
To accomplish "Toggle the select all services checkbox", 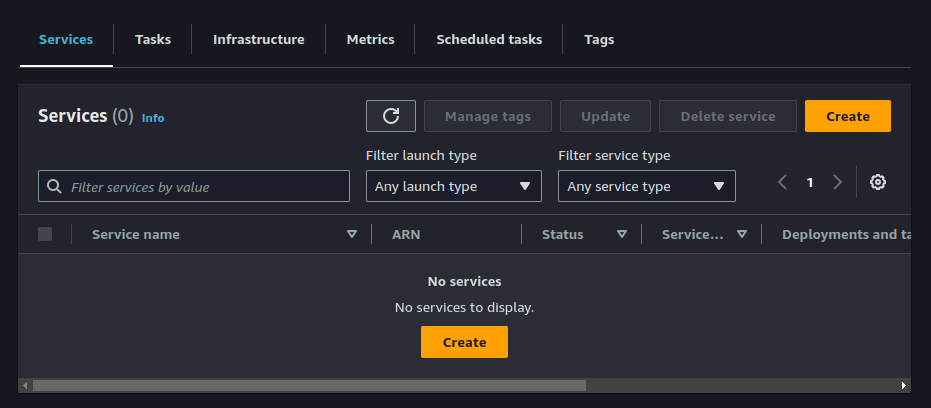I will [x=45, y=234].
